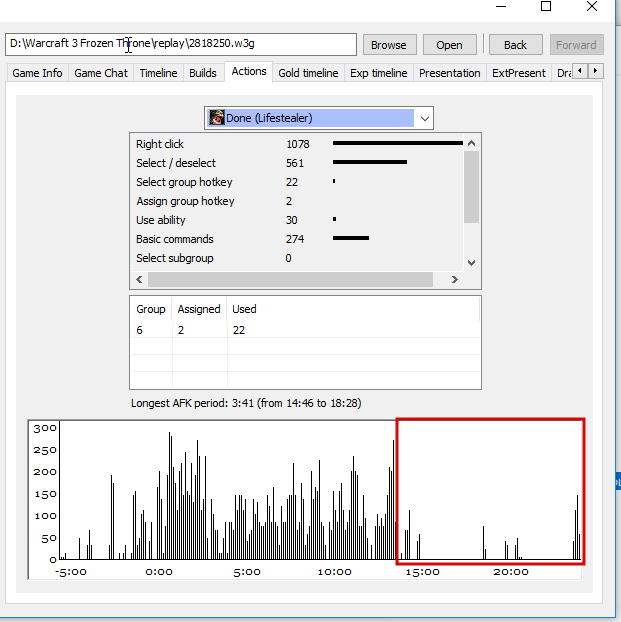Switch to the ExtPresent tab
The height and width of the screenshot is (622, 621).
519,73
